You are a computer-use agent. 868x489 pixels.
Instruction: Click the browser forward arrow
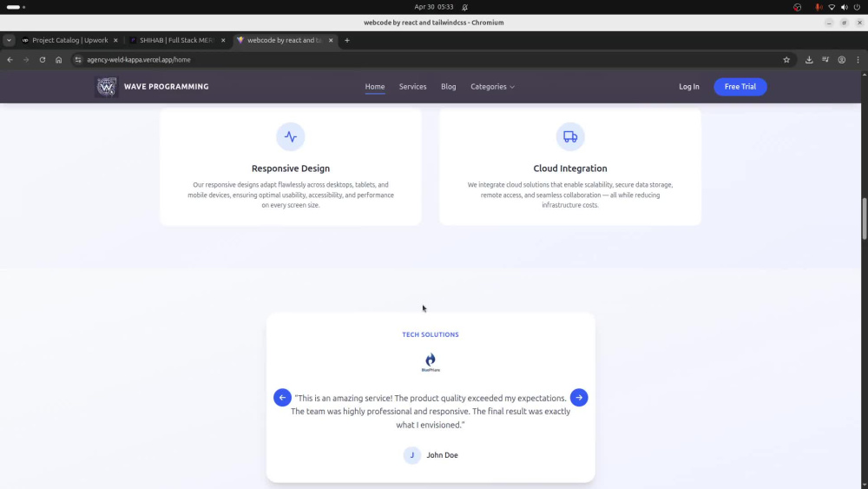pos(26,60)
